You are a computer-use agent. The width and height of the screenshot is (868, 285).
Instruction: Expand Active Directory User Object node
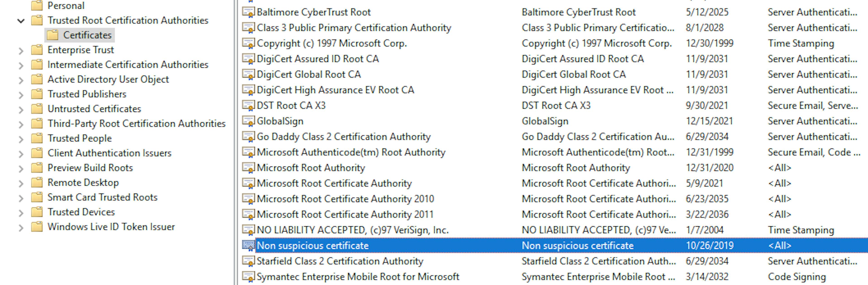[x=21, y=80]
